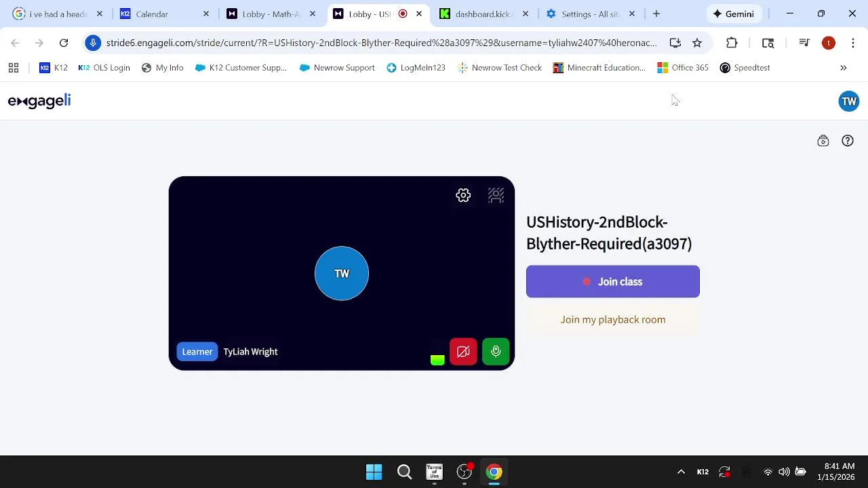
Task: Open the volume tray icon
Action: point(784,472)
